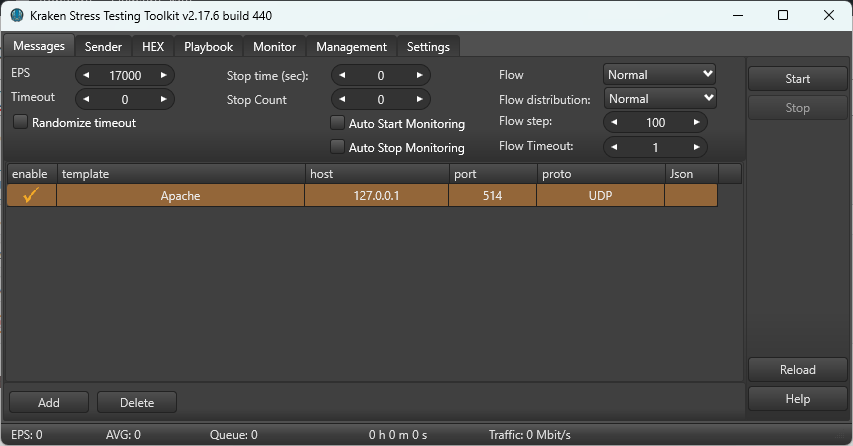Viewport: 853px width, 446px height.
Task: Delete the selected message row
Action: [137, 402]
